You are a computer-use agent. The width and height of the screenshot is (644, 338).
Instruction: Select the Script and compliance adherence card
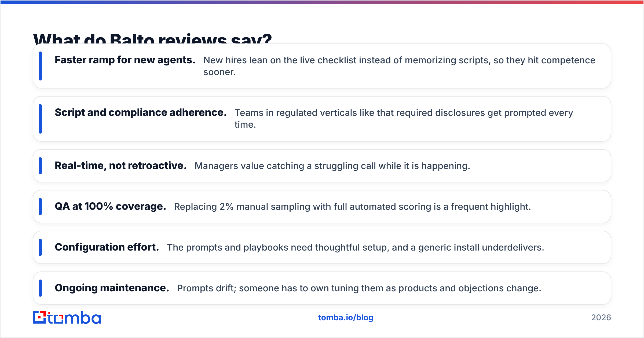point(322,119)
